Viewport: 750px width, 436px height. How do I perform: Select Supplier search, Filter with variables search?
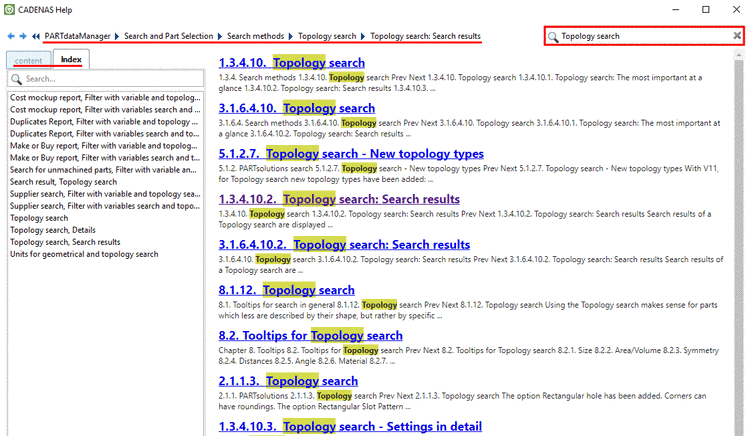[x=105, y=206]
